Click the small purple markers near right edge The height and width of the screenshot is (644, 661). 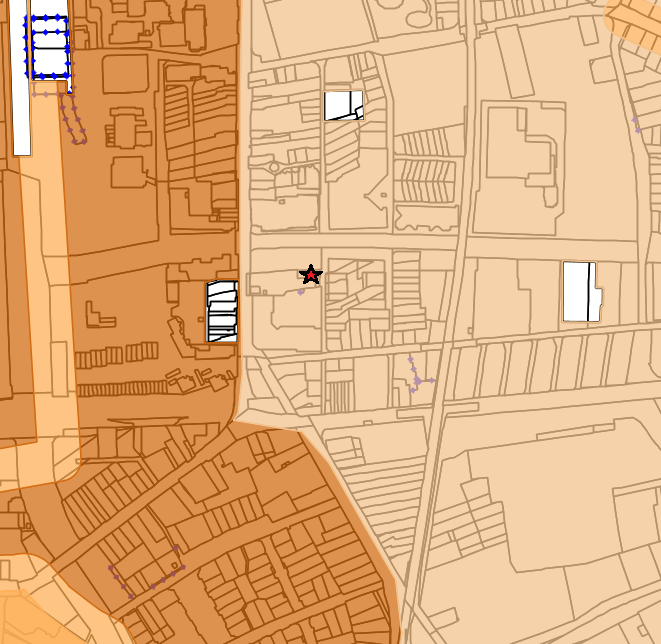click(x=636, y=123)
